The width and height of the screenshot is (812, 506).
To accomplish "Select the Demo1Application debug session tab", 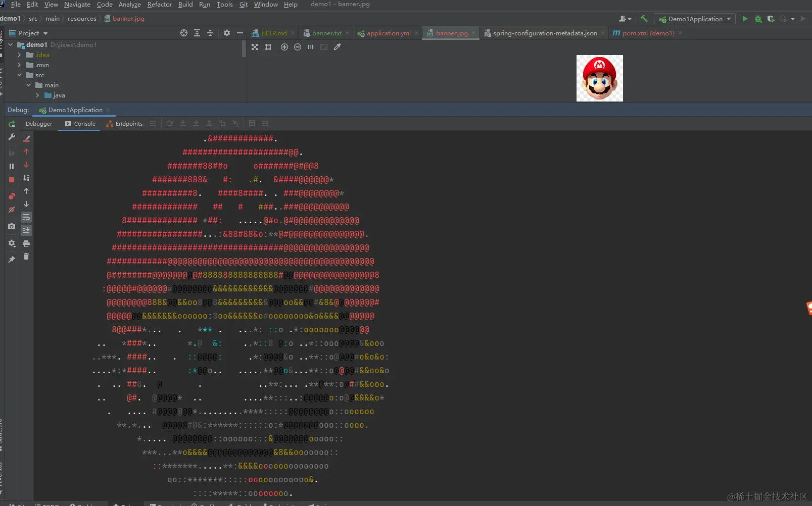I will [75, 110].
